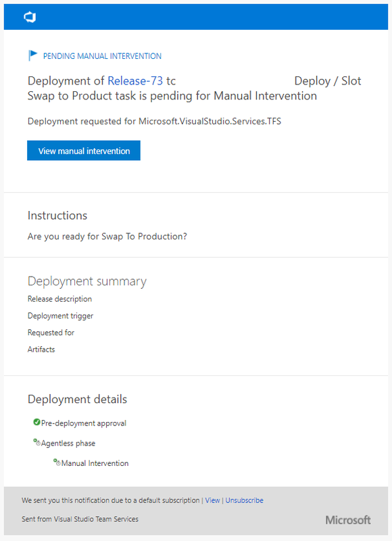
Task: Click the Deployment summary heading
Action: pos(87,281)
